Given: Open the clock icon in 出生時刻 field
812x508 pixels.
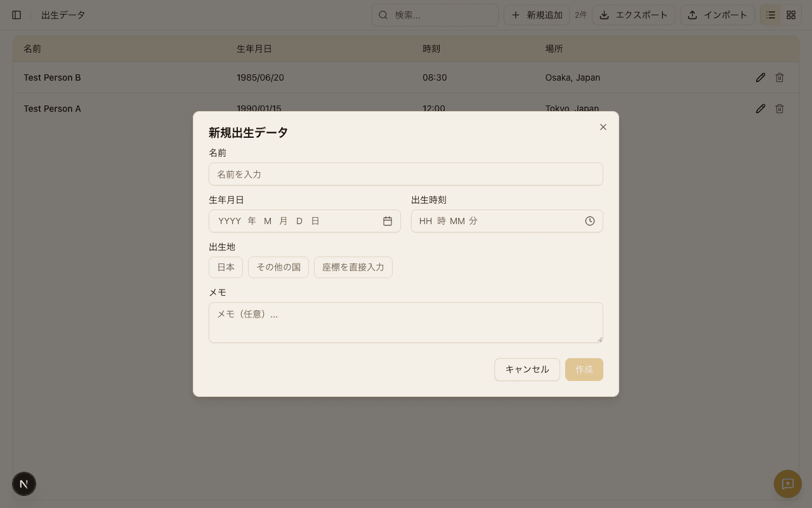Looking at the screenshot, I should click(x=589, y=221).
